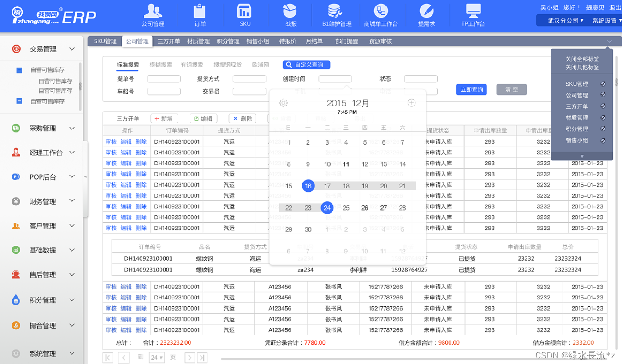Go to the first page arrow
The width and height of the screenshot is (622, 364).
pyautogui.click(x=108, y=358)
